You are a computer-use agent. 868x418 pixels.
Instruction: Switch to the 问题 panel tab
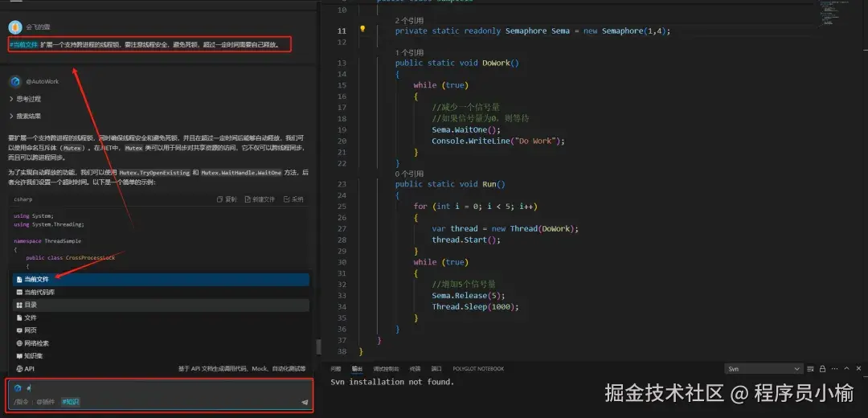(x=336, y=369)
